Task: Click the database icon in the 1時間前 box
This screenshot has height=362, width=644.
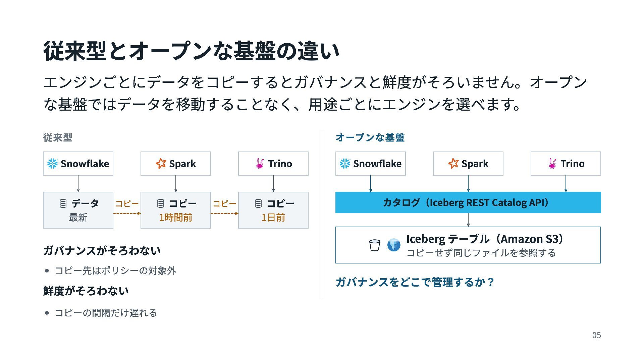Action: (161, 203)
